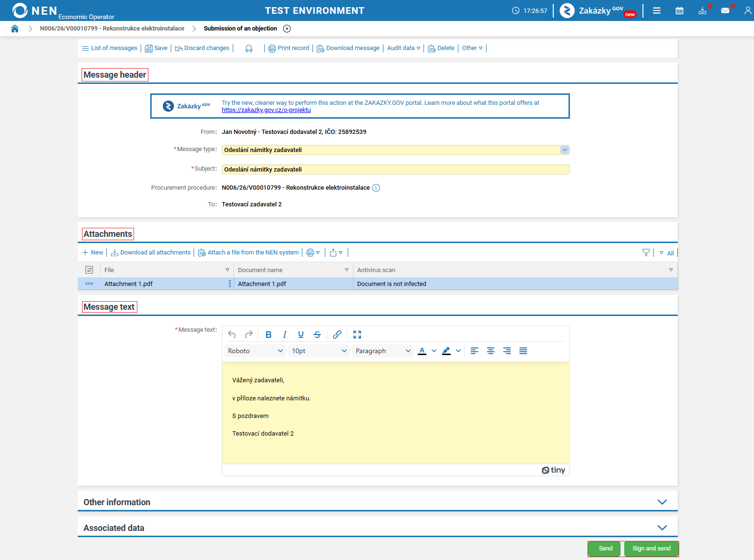Screen dimensions: 754x560
Task: Open the Other menu
Action: (472, 48)
